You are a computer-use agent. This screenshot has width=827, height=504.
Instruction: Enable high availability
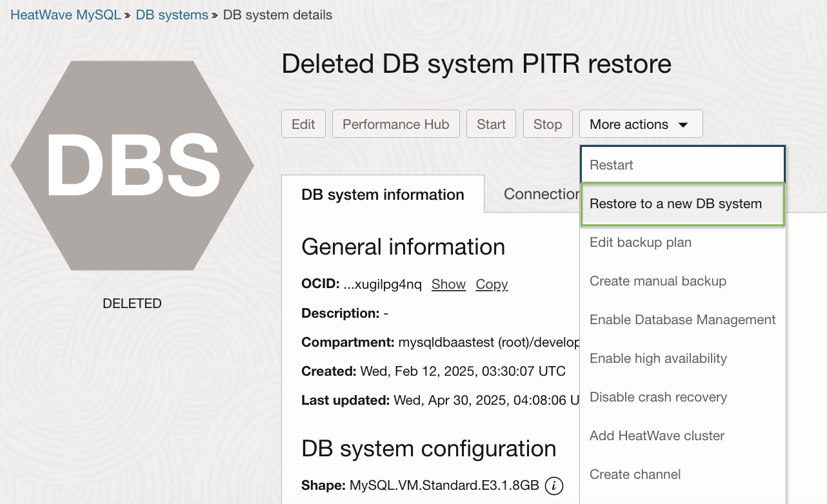[x=658, y=358]
